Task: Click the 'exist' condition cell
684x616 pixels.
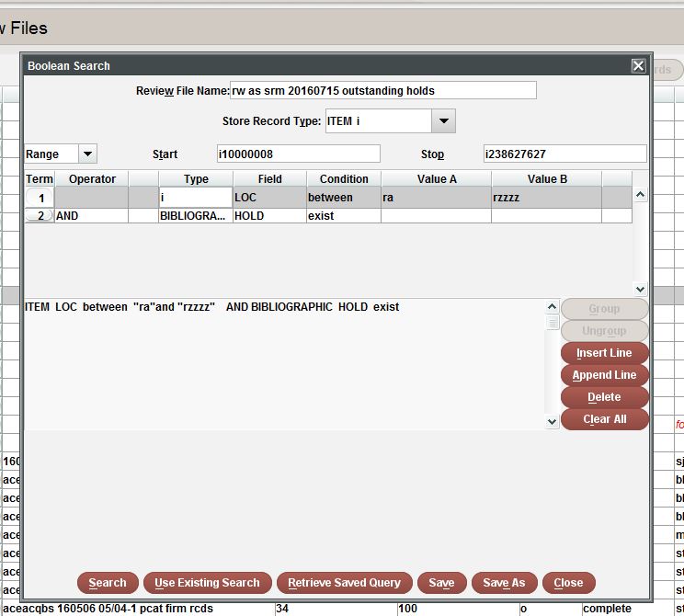Action: (x=344, y=215)
